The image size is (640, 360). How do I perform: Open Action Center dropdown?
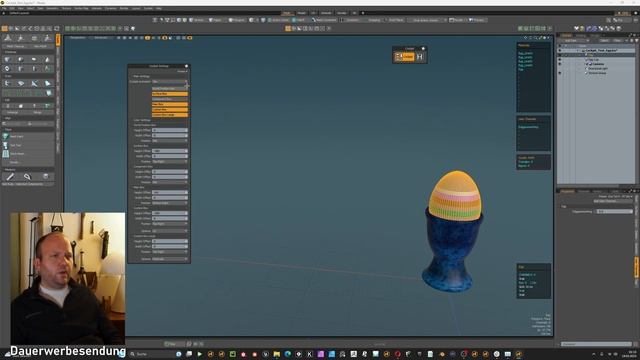278,20
